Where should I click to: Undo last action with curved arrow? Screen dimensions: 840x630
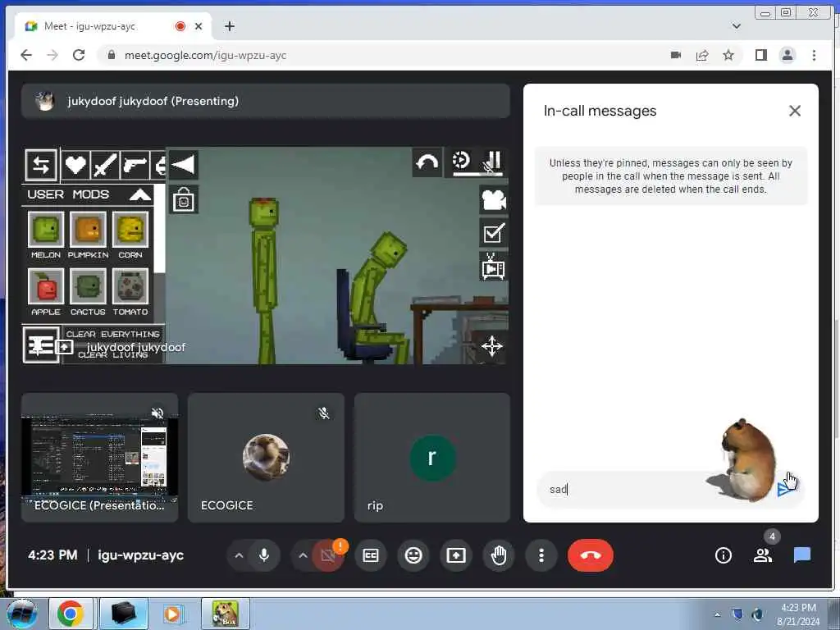coord(427,162)
